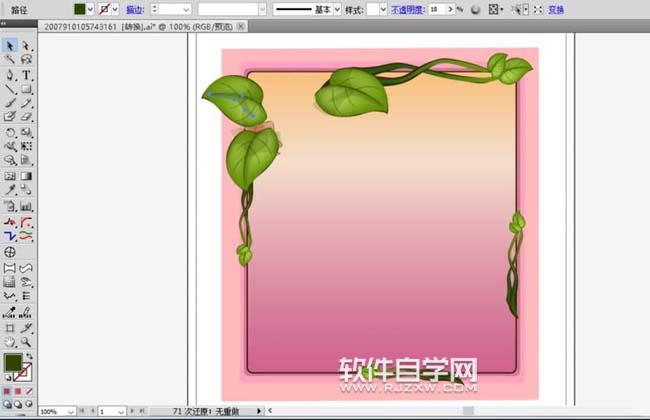Select the Direct Selection tool
This screenshot has height=420, width=650.
26,45
